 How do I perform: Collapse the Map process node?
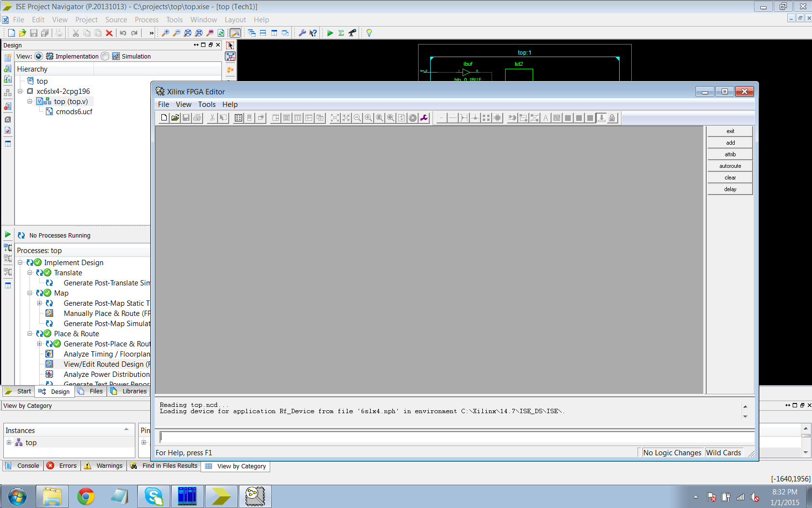[x=30, y=293]
